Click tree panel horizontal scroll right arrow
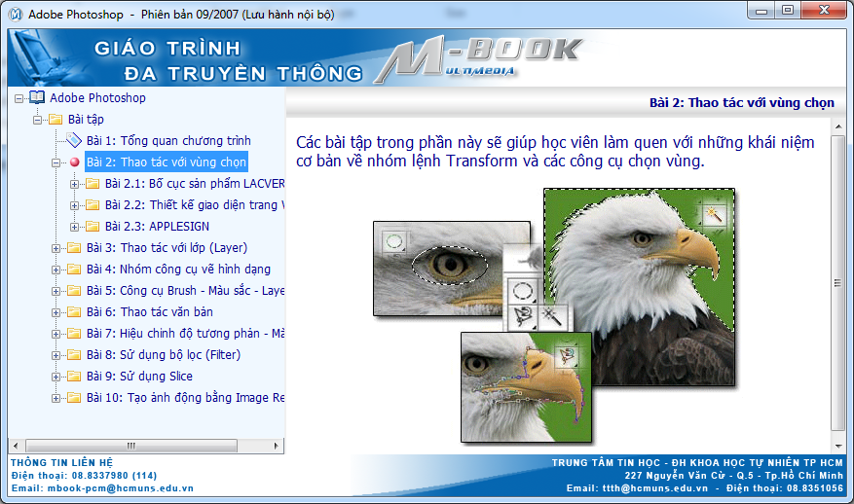 pyautogui.click(x=277, y=446)
